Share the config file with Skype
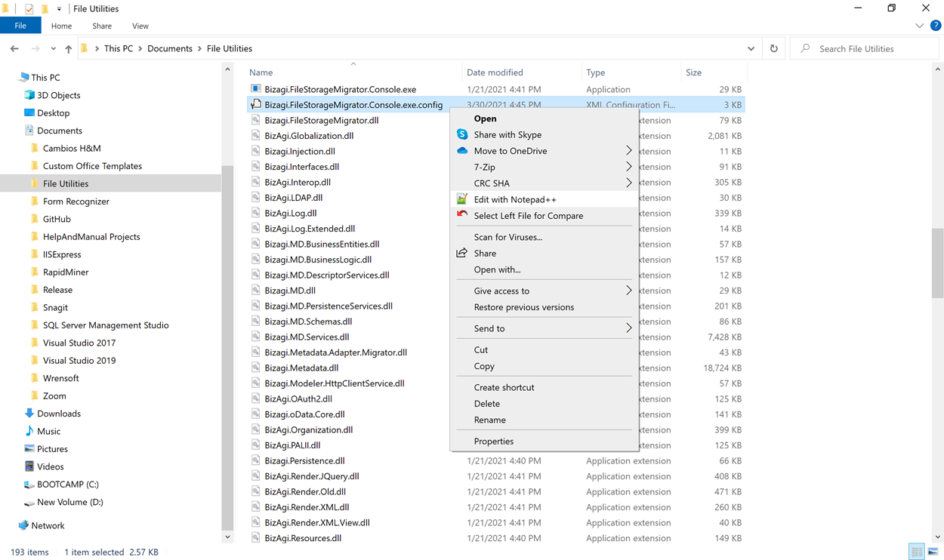 [x=506, y=134]
